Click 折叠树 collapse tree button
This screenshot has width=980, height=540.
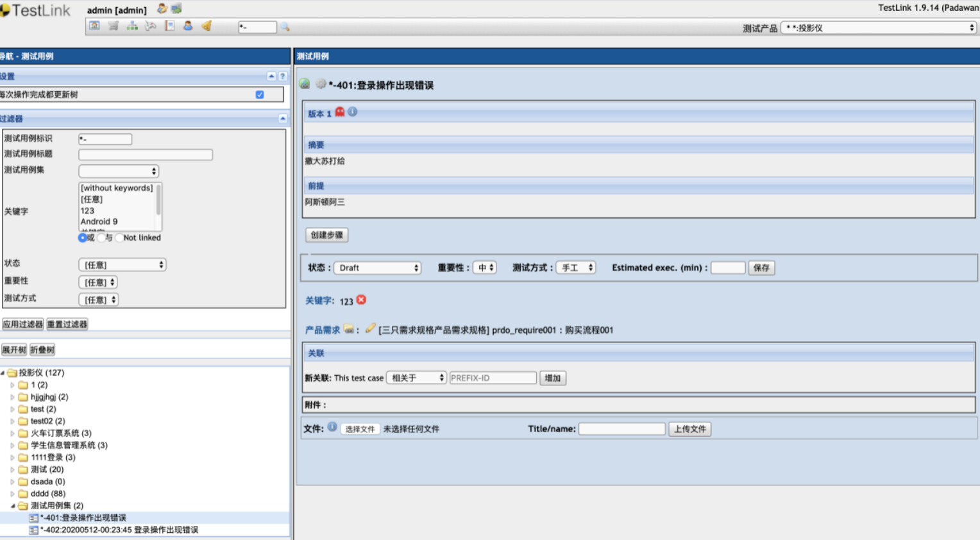point(42,350)
